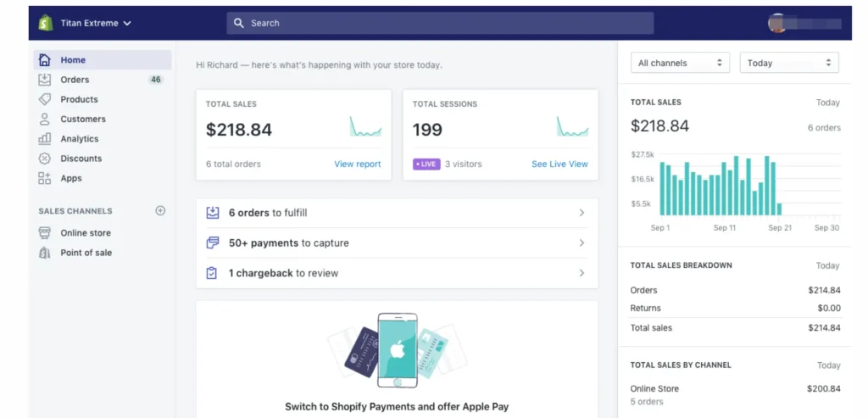Open the Titan Extreme store dropdown

96,23
